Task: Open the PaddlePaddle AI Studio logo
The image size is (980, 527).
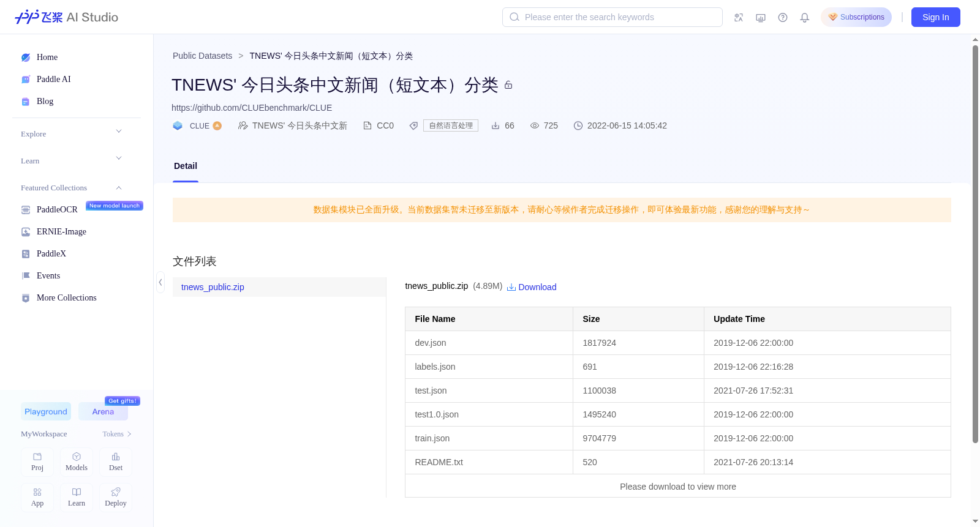Action: (66, 17)
